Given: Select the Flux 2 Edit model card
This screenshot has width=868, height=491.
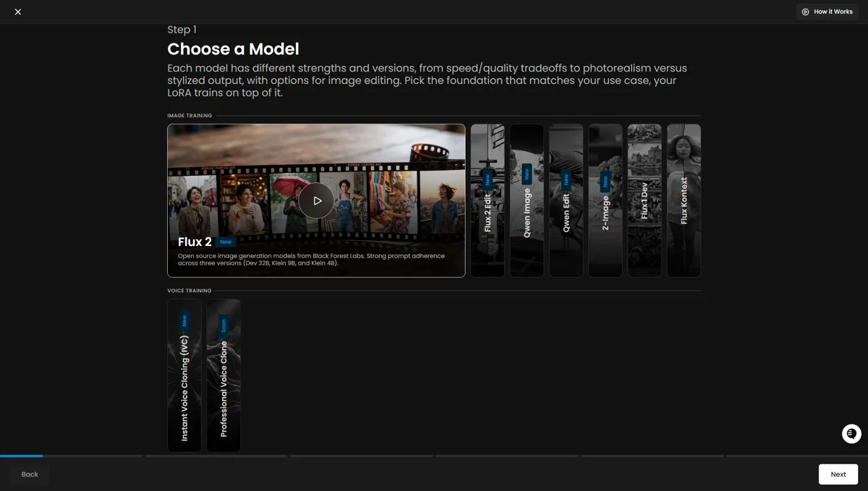Looking at the screenshot, I should coord(488,200).
